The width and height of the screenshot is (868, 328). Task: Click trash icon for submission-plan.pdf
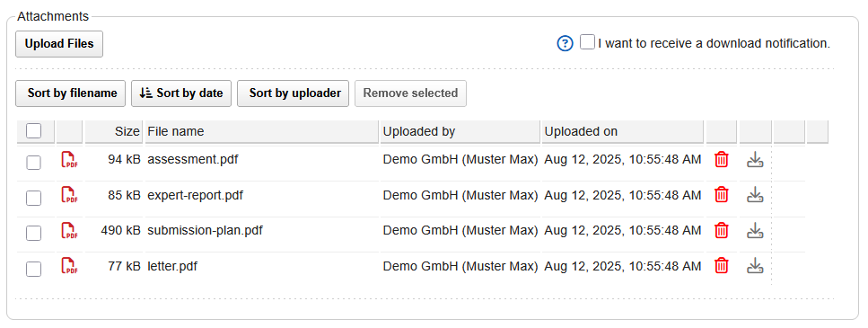[722, 230]
